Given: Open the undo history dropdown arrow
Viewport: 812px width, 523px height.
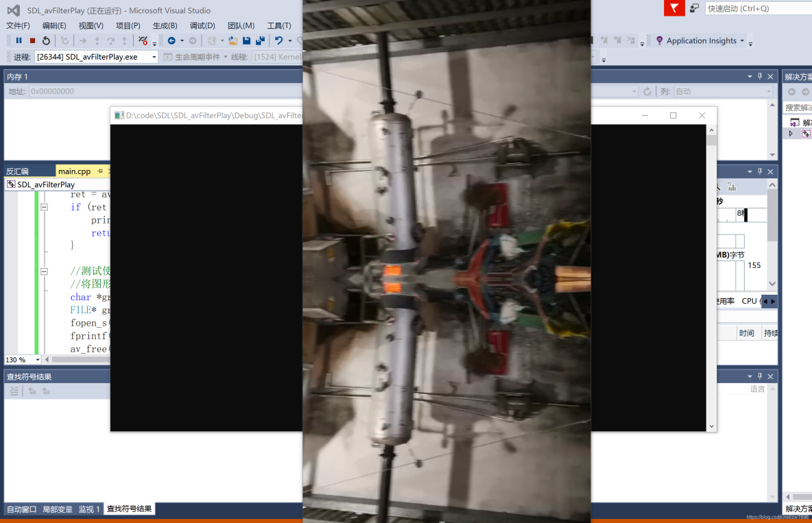Looking at the screenshot, I should 289,40.
